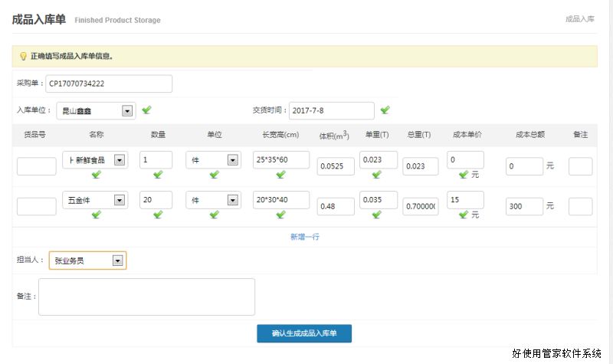Screen dimensions: 613x364
Task: Click the large 备注 text area at the bottom
Action: (146, 297)
